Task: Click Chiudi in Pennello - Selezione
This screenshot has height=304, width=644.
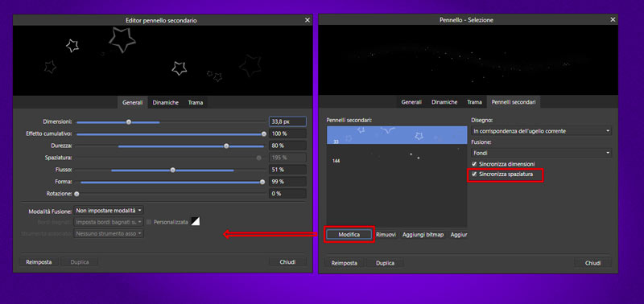Action: coord(592,263)
